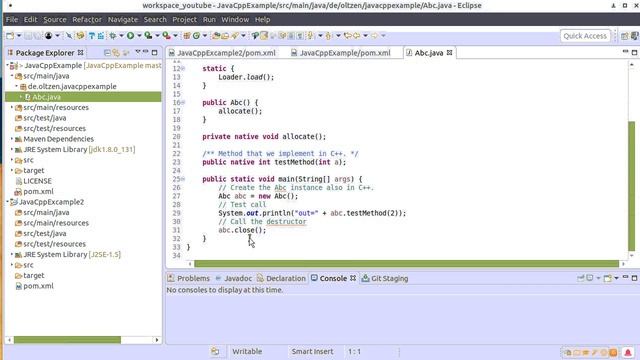Click the Package Explorer horizontal scrollbar
Screen dimensions: 640x360
67,340
